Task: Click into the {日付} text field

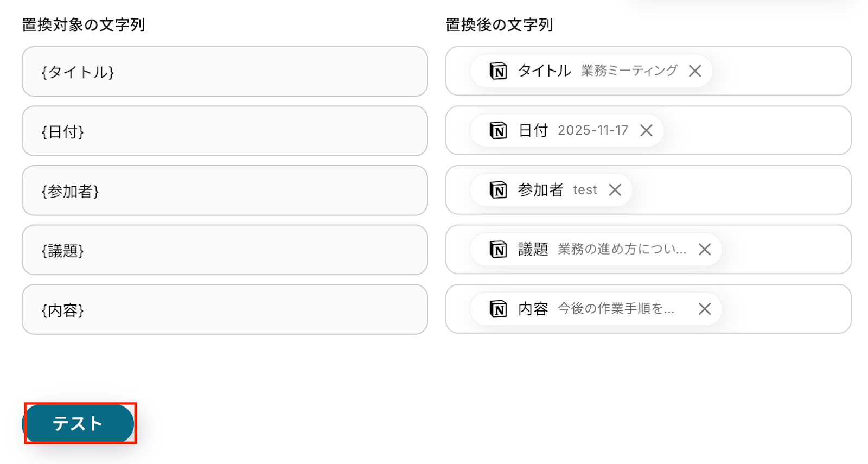Action: [x=225, y=131]
